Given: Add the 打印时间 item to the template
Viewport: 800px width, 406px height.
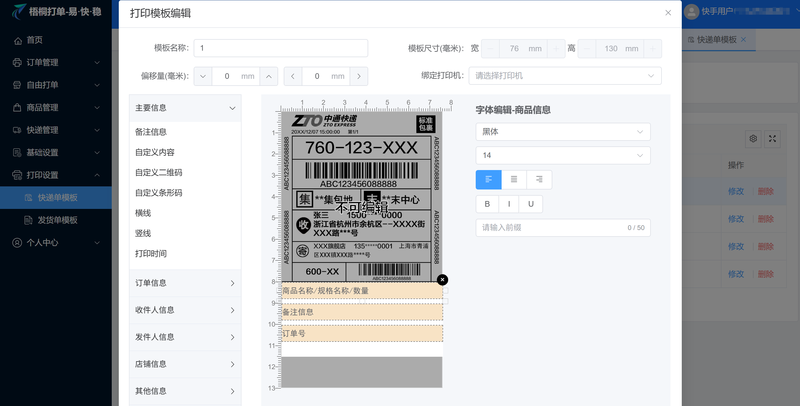Looking at the screenshot, I should [151, 253].
